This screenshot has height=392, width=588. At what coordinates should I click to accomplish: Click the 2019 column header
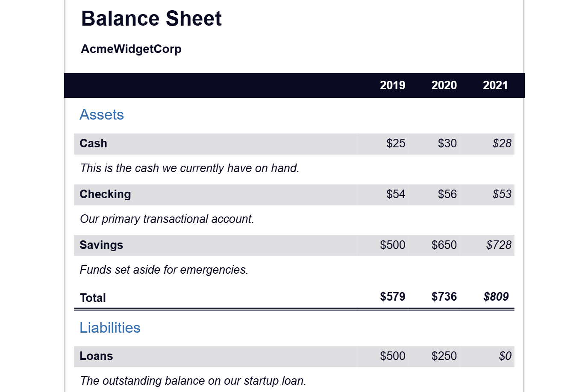392,85
